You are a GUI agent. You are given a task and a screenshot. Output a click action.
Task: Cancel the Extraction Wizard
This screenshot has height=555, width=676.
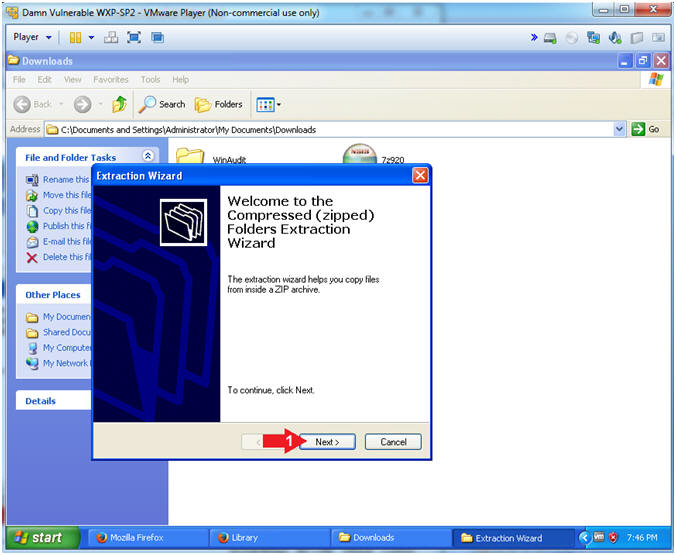click(x=393, y=442)
